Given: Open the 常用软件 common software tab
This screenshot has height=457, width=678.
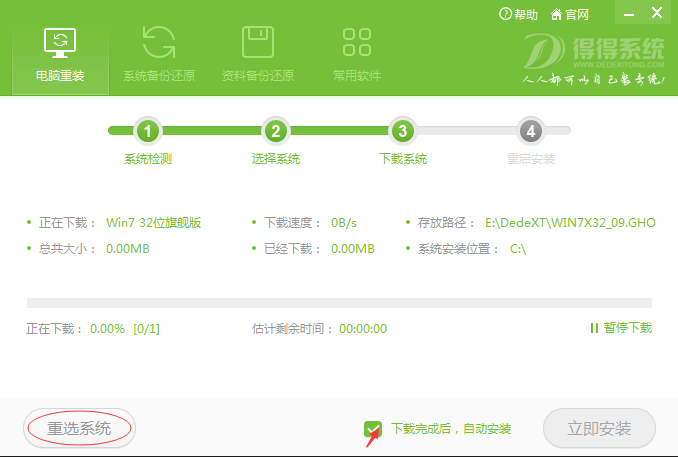Looking at the screenshot, I should pyautogui.click(x=356, y=55).
